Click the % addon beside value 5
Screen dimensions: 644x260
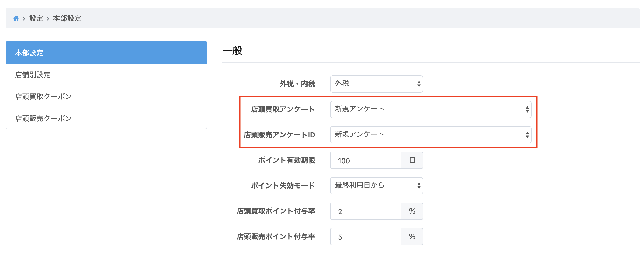point(412,237)
